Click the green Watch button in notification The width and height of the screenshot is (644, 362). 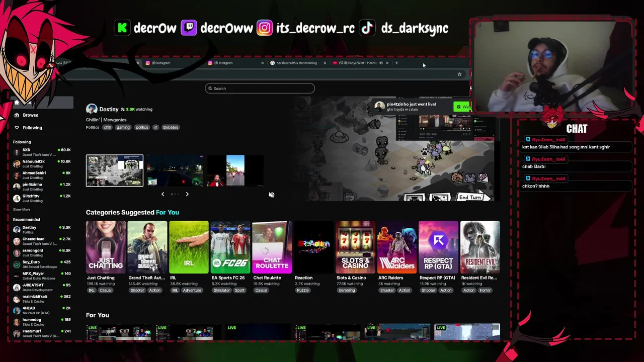coord(463,107)
